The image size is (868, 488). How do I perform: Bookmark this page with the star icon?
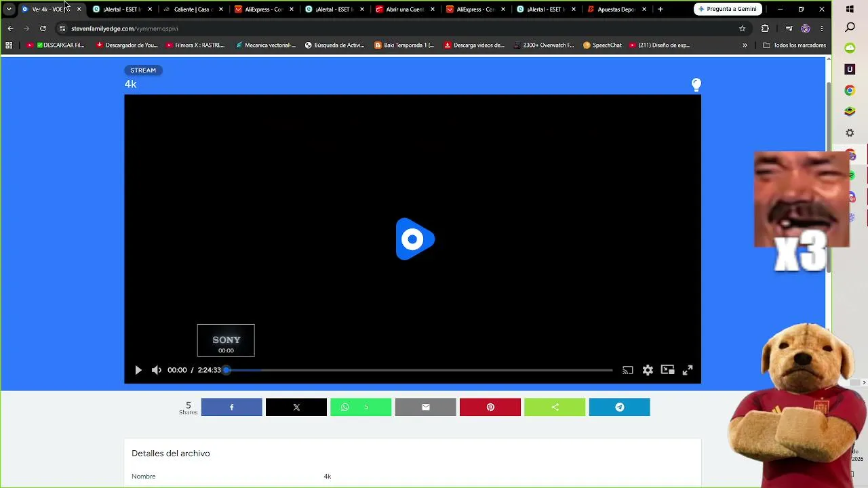coord(743,28)
